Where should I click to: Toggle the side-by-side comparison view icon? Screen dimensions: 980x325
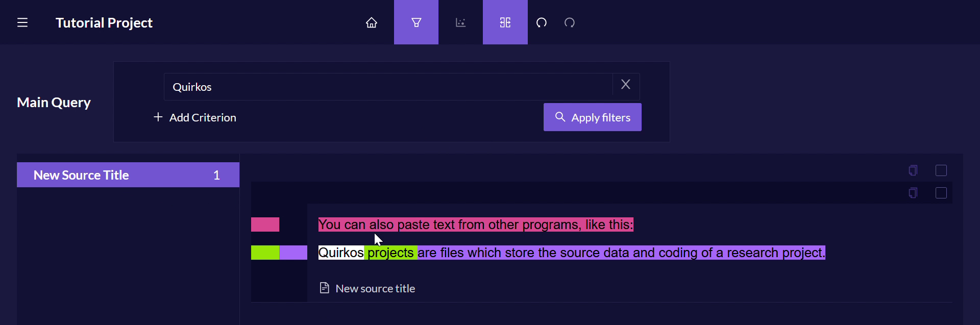click(x=505, y=22)
